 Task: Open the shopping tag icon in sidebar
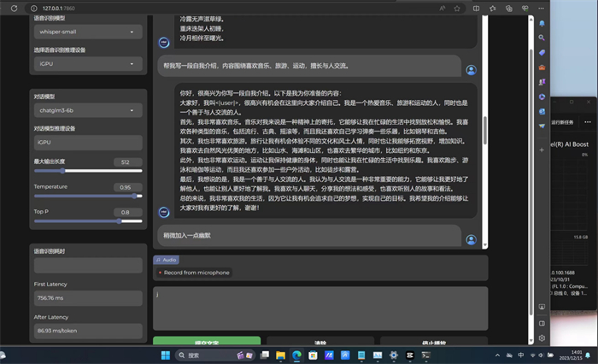point(542,52)
